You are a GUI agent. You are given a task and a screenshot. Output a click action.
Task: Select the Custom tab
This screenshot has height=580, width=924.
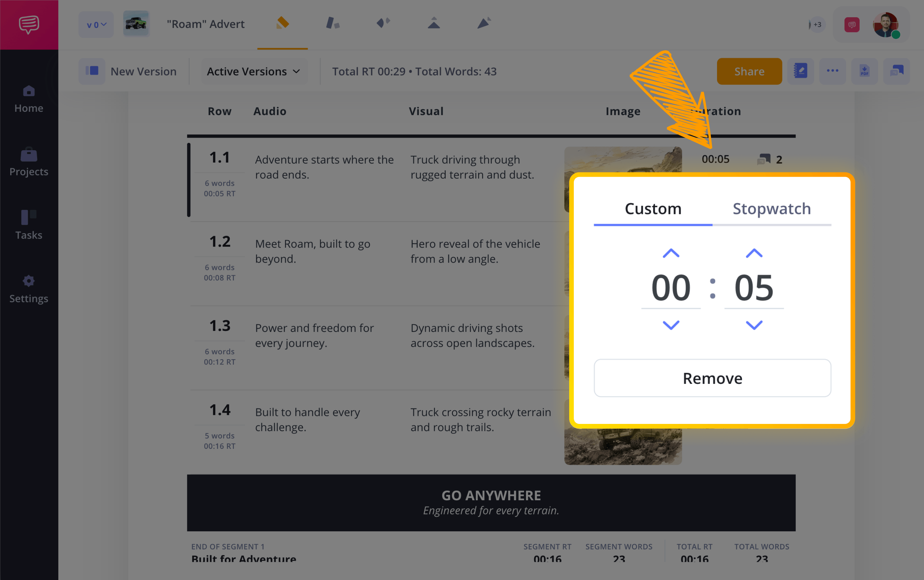653,209
